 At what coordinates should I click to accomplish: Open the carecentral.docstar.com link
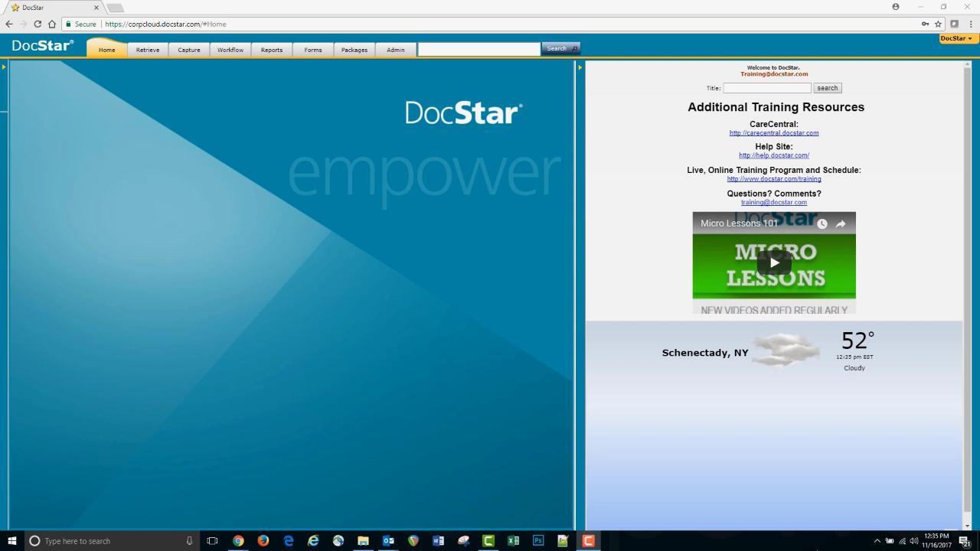(774, 133)
